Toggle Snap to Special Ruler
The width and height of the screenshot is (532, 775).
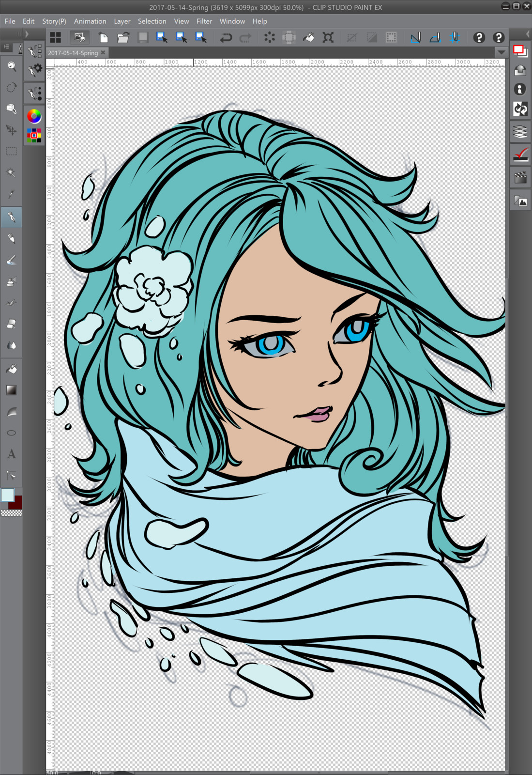[435, 37]
